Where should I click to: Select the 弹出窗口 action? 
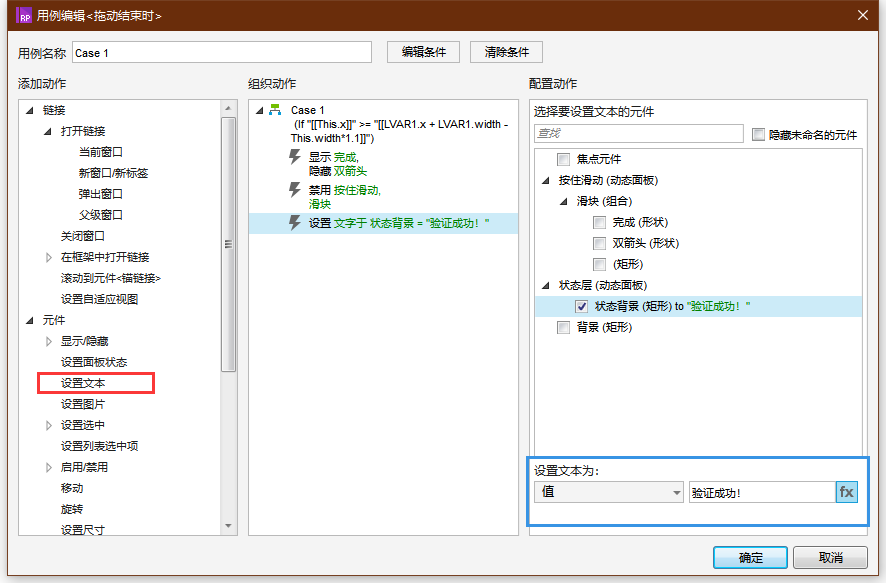click(101, 194)
